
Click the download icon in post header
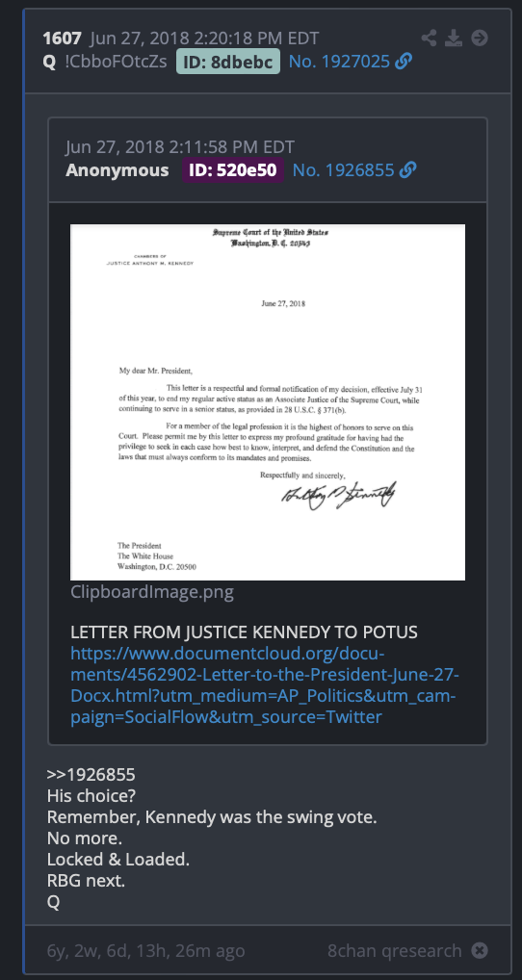(454, 39)
